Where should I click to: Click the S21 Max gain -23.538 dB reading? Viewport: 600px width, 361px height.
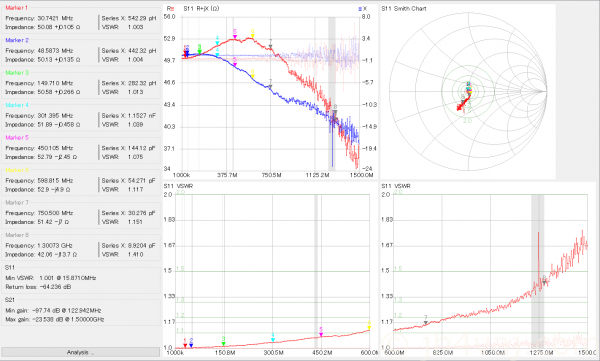coord(55,320)
